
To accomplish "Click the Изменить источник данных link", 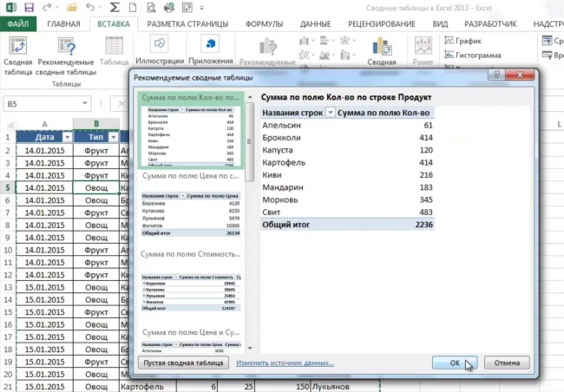I will click(285, 362).
